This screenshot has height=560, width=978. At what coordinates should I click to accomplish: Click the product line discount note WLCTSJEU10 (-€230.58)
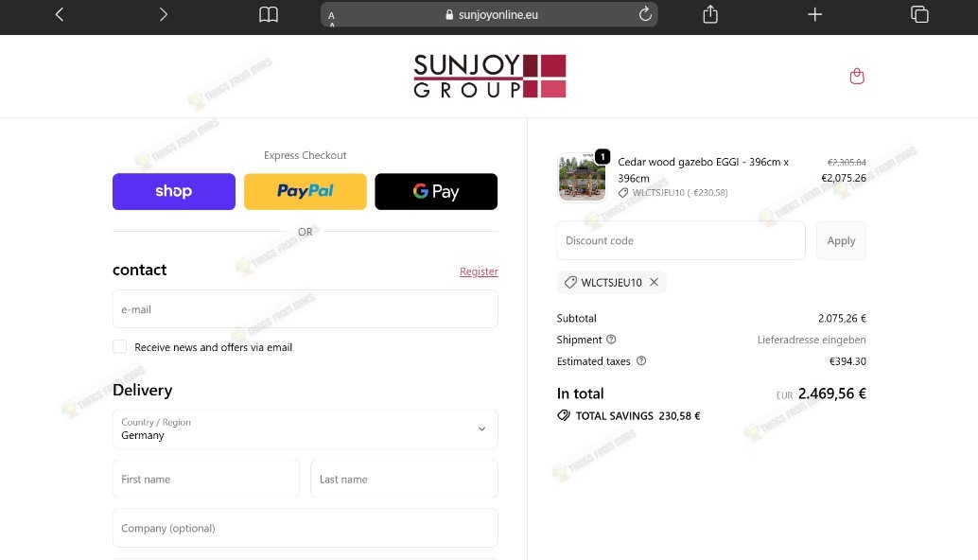click(680, 193)
